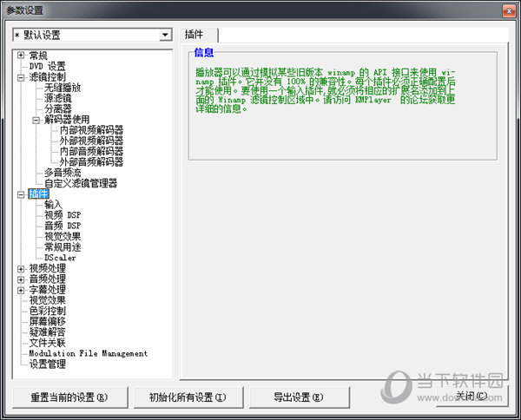Screen dimensions: 521x420
Task: Select 外部音频解码器 tree item
Action: (x=91, y=162)
